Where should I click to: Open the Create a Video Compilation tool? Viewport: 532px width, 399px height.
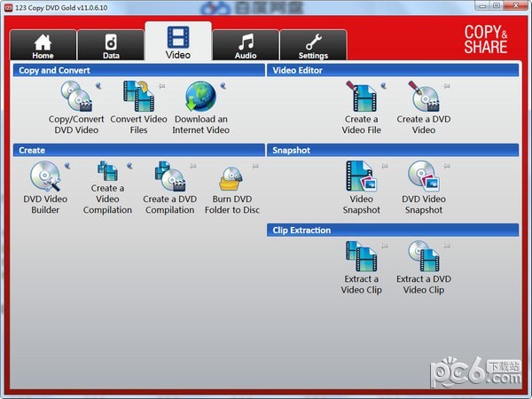(x=107, y=188)
